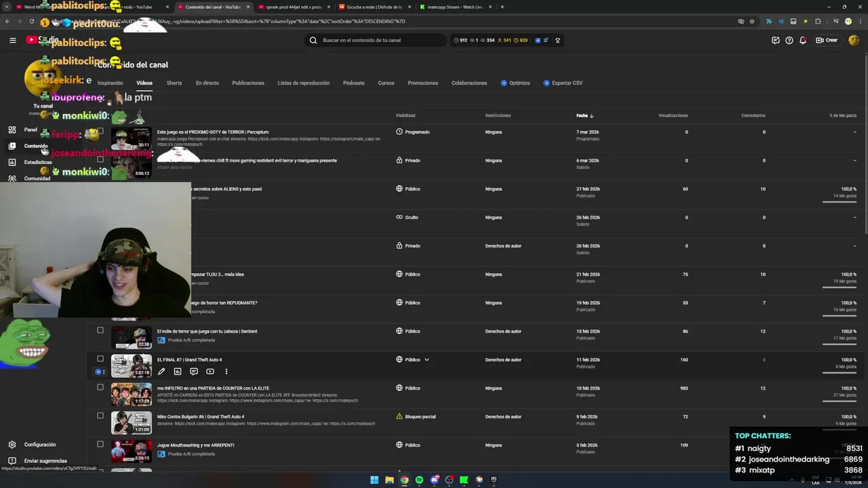Open a new browser tab

[502, 7]
